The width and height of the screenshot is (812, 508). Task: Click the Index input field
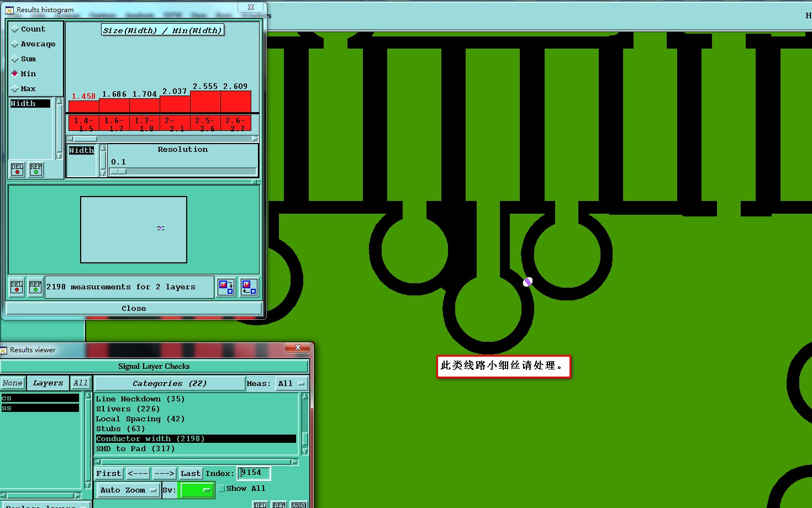tap(254, 473)
